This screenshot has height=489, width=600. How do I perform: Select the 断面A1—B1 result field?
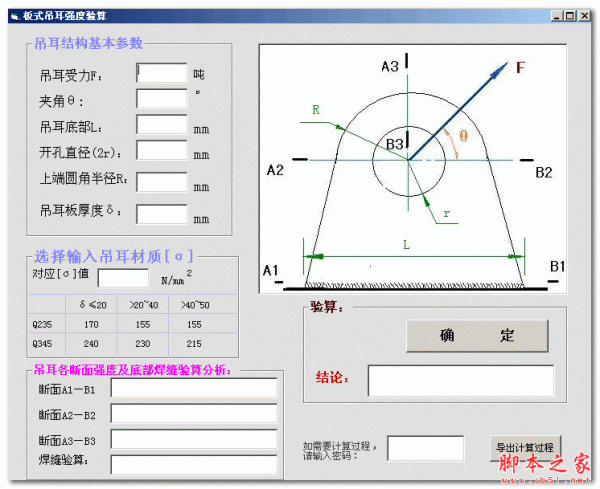pyautogui.click(x=194, y=388)
